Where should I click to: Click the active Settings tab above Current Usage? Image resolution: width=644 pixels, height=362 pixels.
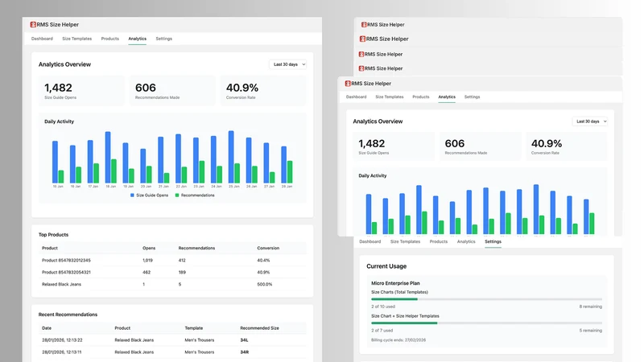pyautogui.click(x=493, y=241)
